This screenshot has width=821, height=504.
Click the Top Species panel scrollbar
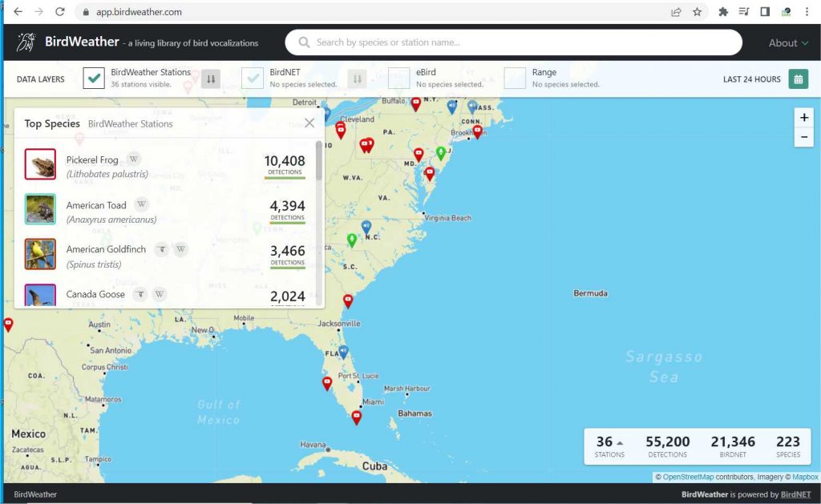[318, 162]
